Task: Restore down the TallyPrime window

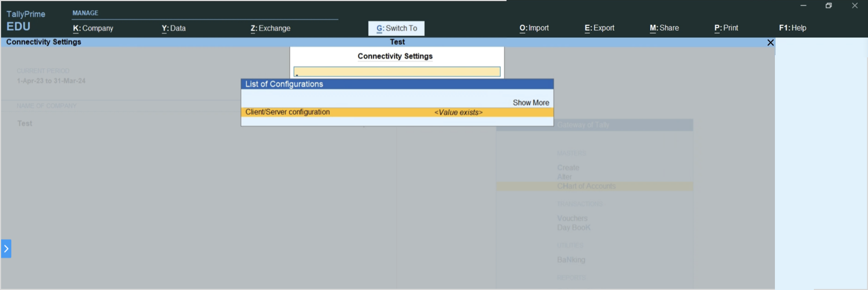Action: click(828, 6)
